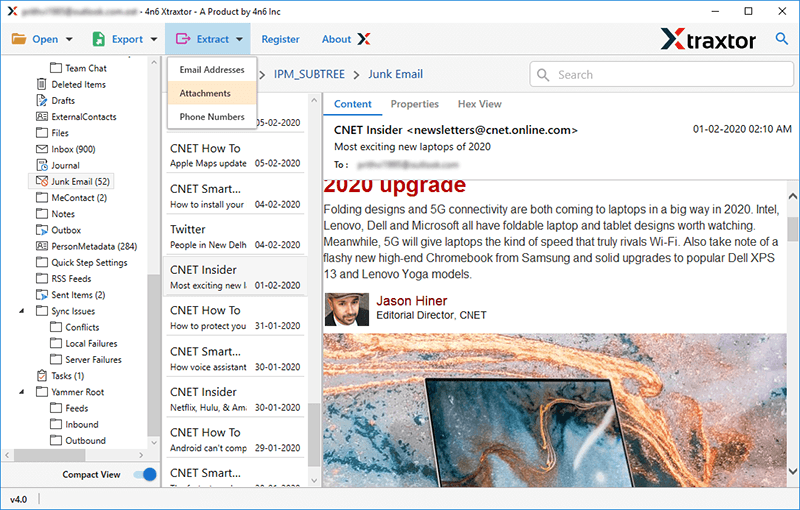The width and height of the screenshot is (800, 510).
Task: Toggle the Compact View switch
Action: pos(147,475)
